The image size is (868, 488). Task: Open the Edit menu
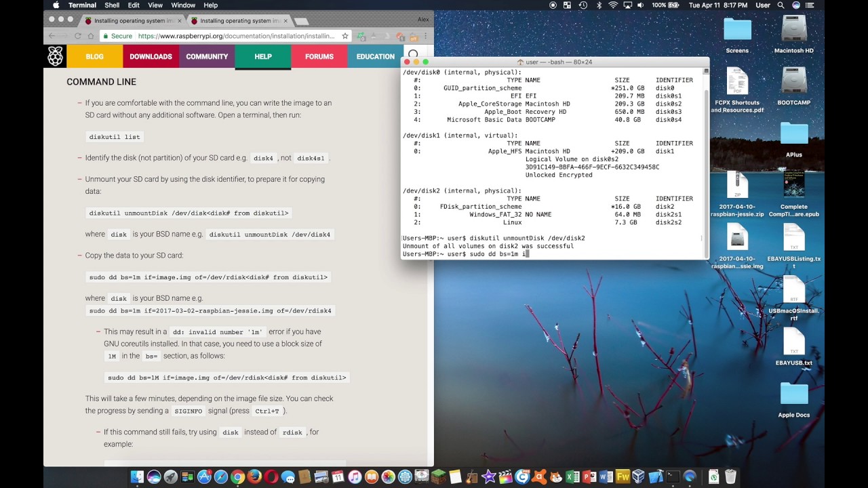(x=134, y=5)
